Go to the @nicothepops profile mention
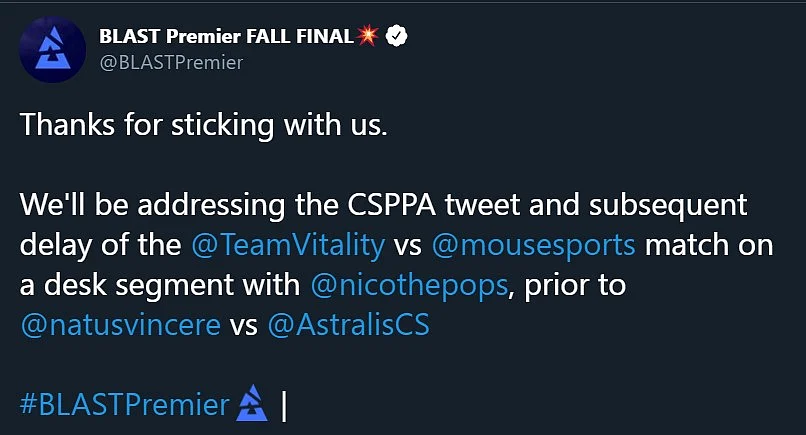Image resolution: width=806 pixels, height=435 pixels. [409, 285]
